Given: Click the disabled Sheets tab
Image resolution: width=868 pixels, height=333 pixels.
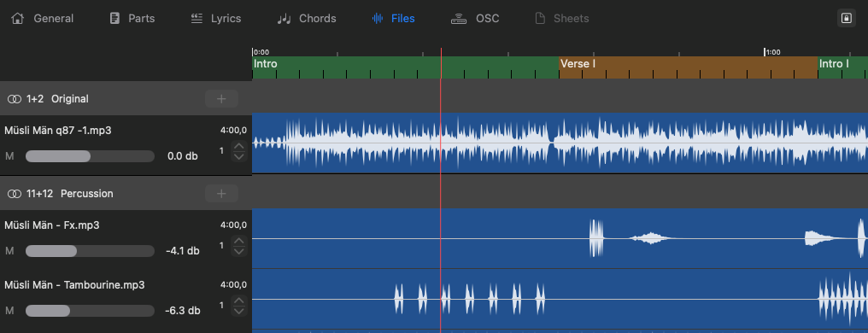Looking at the screenshot, I should 562,18.
